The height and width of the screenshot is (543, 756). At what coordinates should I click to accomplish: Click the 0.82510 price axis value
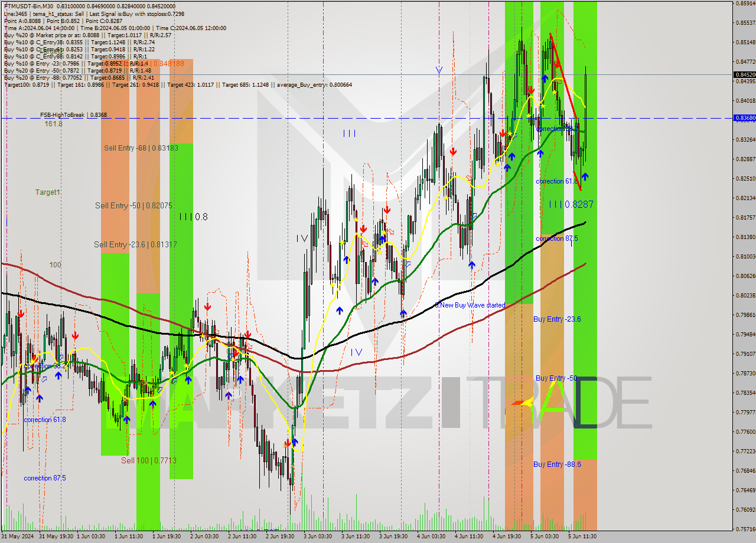745,178
